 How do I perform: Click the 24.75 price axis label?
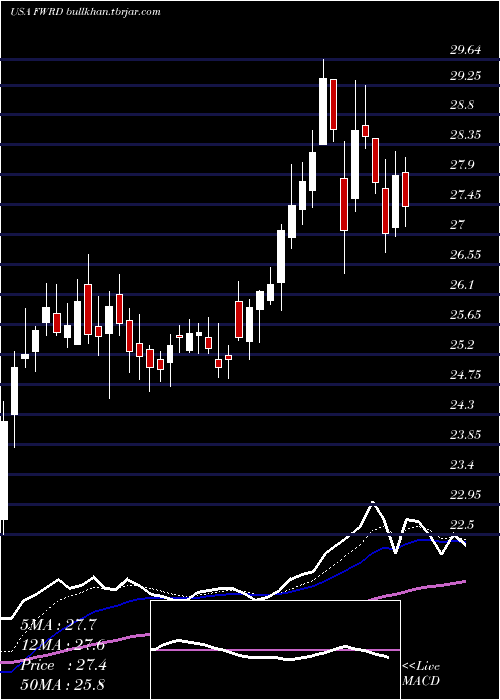(465, 375)
